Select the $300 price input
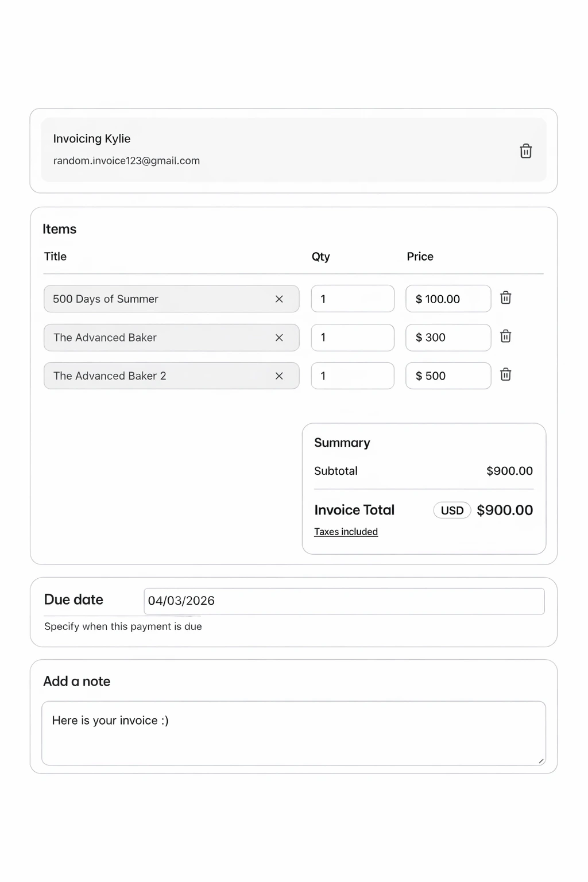 tap(448, 338)
